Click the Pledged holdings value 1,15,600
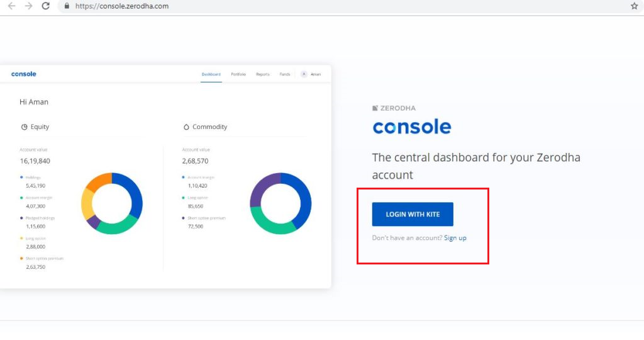This screenshot has width=644, height=340. click(36, 227)
